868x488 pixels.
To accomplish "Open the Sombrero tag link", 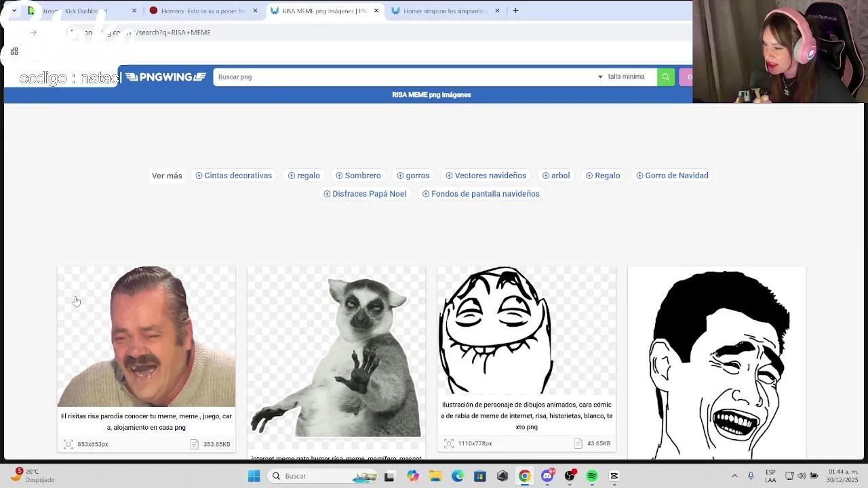I will 358,176.
